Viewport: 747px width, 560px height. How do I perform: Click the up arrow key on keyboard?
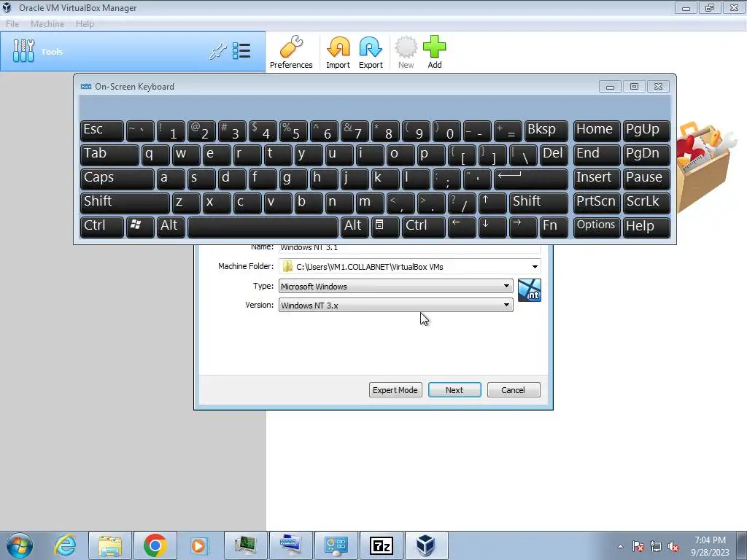(492, 203)
